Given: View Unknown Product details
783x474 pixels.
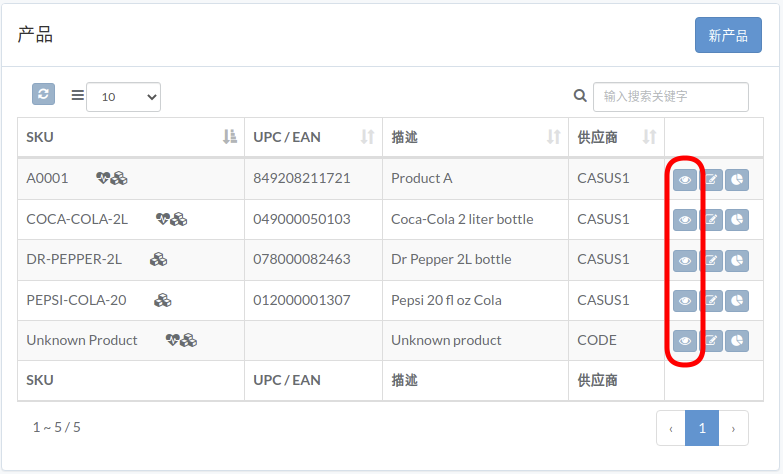Looking at the screenshot, I should (685, 341).
